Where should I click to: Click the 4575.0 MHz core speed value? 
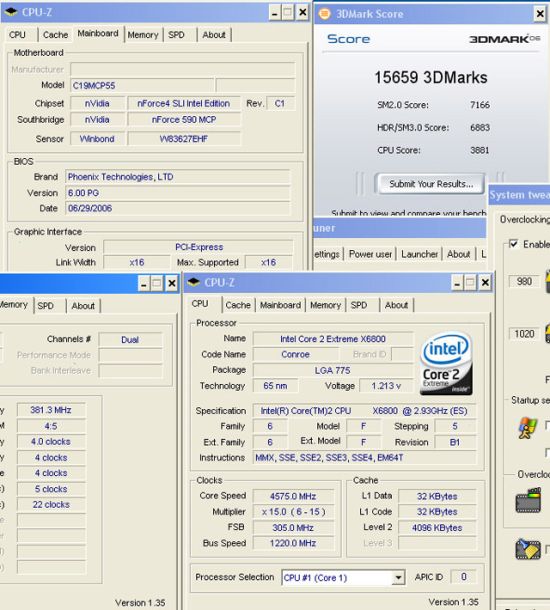[x=293, y=496]
